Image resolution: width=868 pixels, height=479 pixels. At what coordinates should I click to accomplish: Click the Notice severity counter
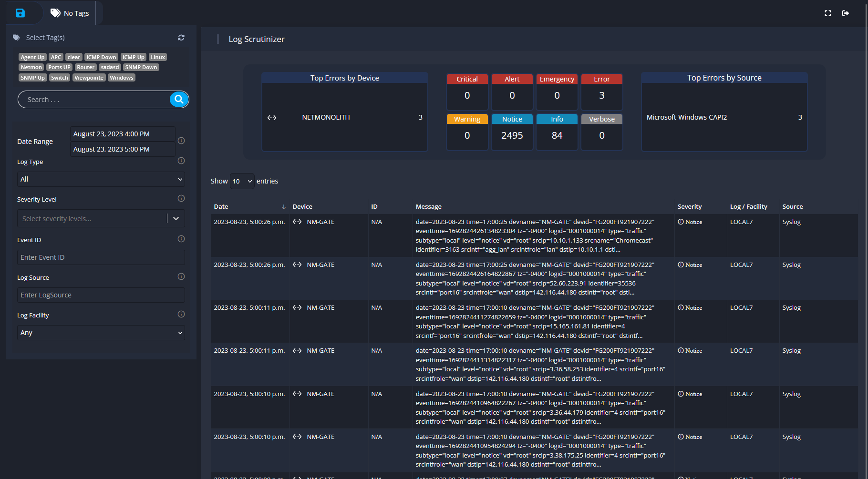coord(512,132)
